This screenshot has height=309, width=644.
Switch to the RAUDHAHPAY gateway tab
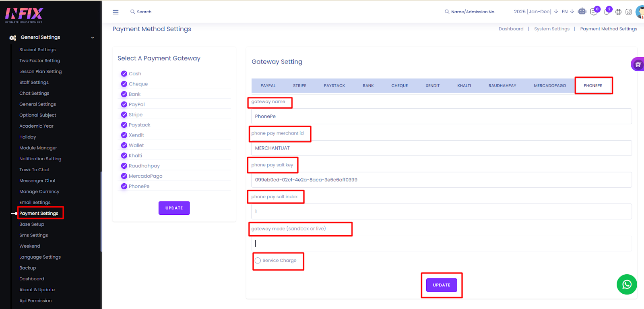coord(502,86)
